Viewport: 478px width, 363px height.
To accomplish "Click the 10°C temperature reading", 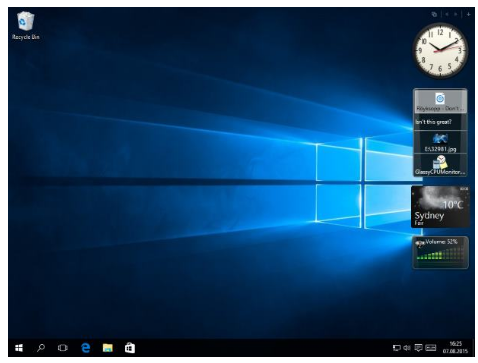I will tap(453, 204).
